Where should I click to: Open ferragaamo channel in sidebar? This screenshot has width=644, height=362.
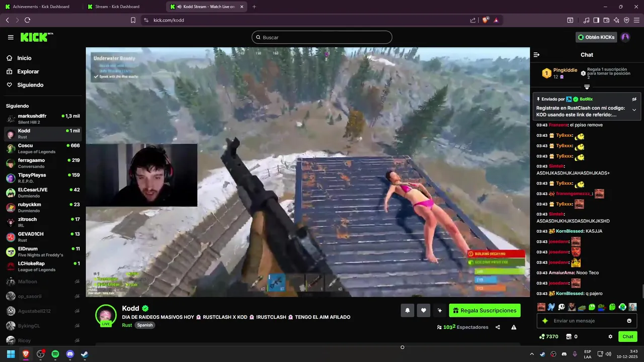(x=43, y=163)
